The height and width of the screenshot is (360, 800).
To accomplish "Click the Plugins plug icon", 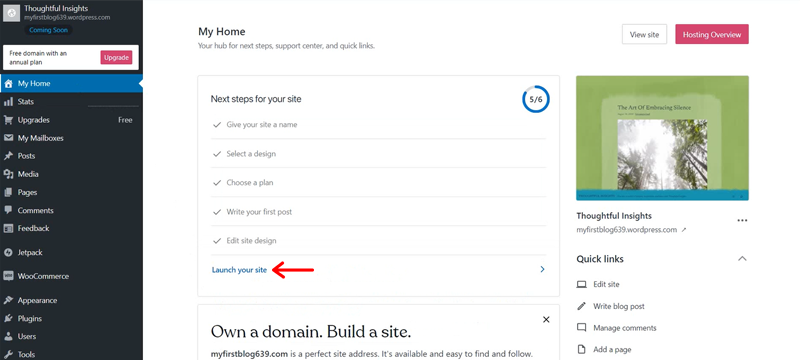I will point(8,318).
